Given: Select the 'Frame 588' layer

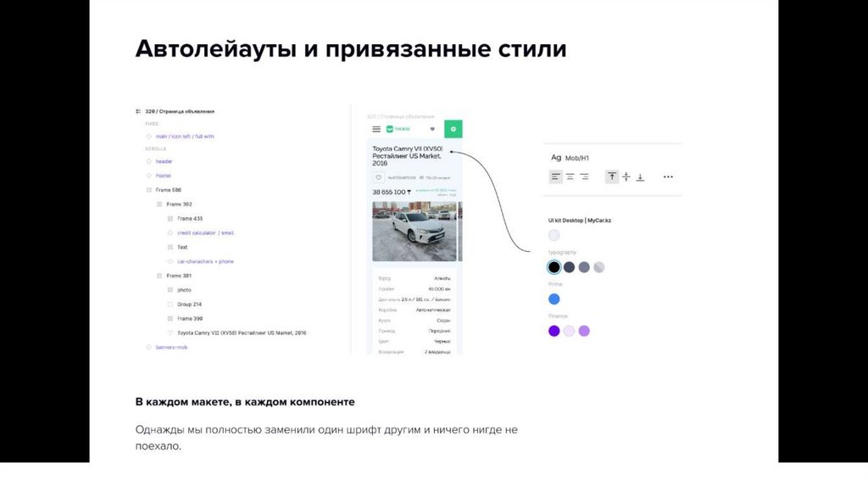Looking at the screenshot, I should click(169, 190).
